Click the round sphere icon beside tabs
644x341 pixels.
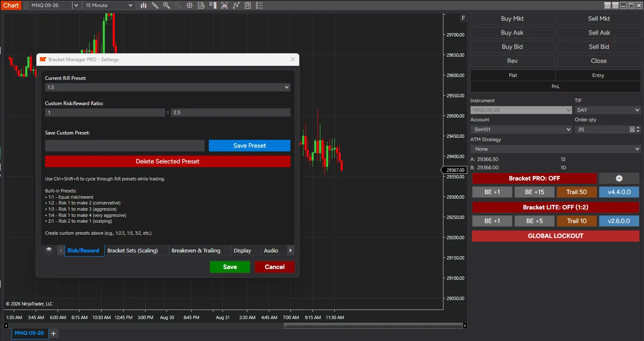click(49, 250)
